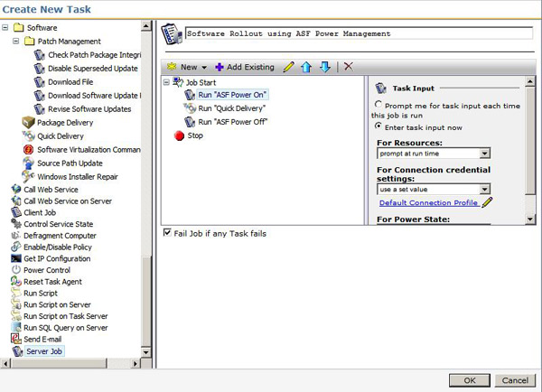
Task: Click Add Existing button
Action: click(x=245, y=67)
